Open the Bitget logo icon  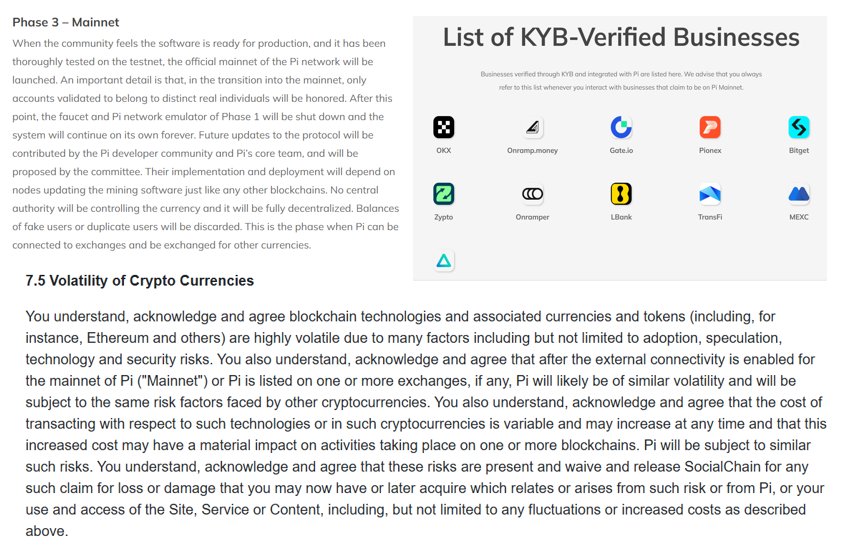[x=799, y=127]
